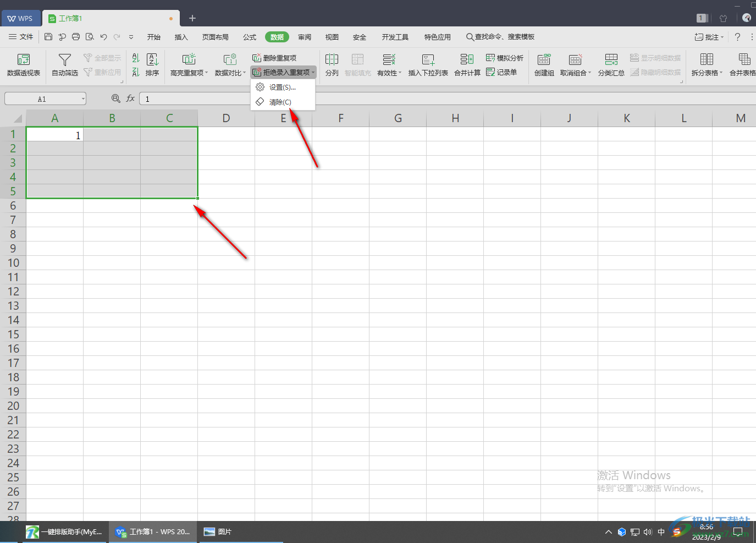
Task: Click the 工作簿1 document tab
Action: click(x=111, y=18)
